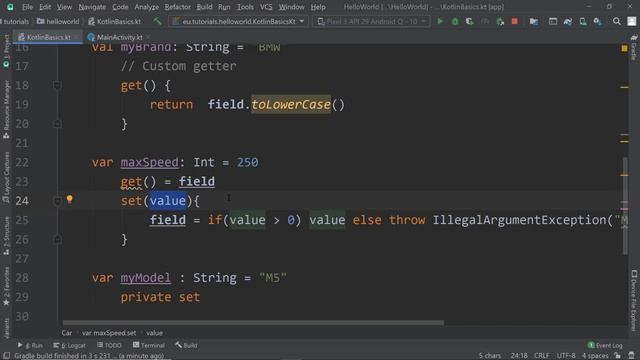The width and height of the screenshot is (640, 360).
Task: Open device selector Pixel 3 API 29 dropdown
Action: click(x=371, y=21)
